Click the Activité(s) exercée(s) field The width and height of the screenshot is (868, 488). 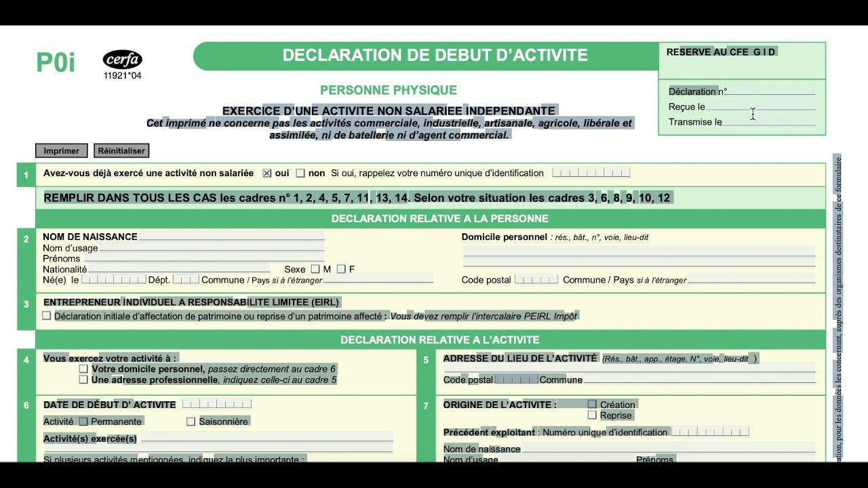[267, 438]
